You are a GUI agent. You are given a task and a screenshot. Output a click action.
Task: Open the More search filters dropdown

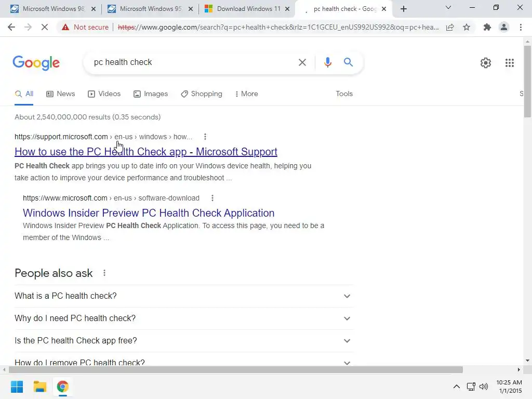point(246,94)
